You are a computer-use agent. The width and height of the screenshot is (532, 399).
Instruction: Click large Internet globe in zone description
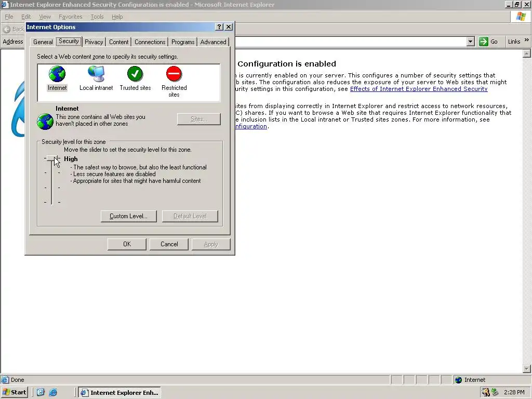(45, 122)
